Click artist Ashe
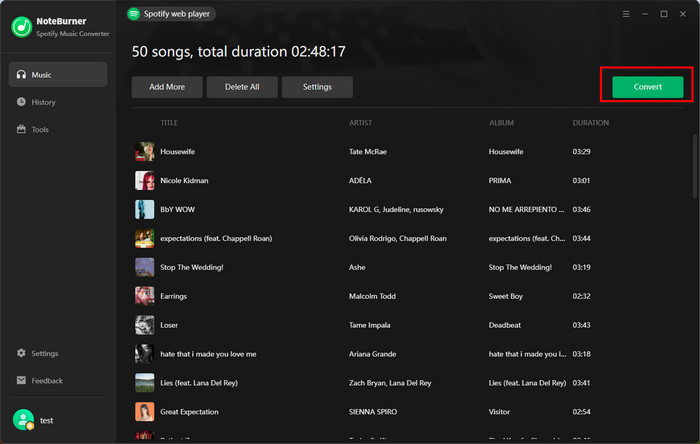The width and height of the screenshot is (700, 444). [357, 267]
